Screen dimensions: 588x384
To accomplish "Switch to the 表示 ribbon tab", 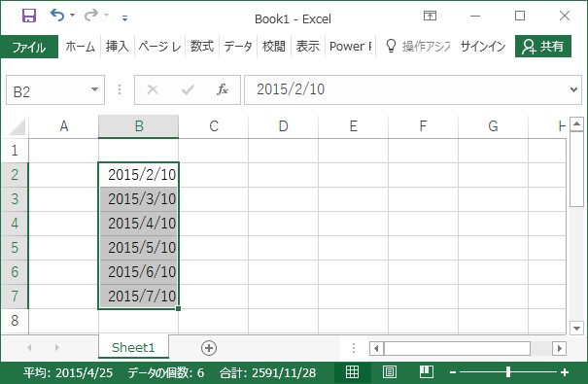I will (308, 47).
